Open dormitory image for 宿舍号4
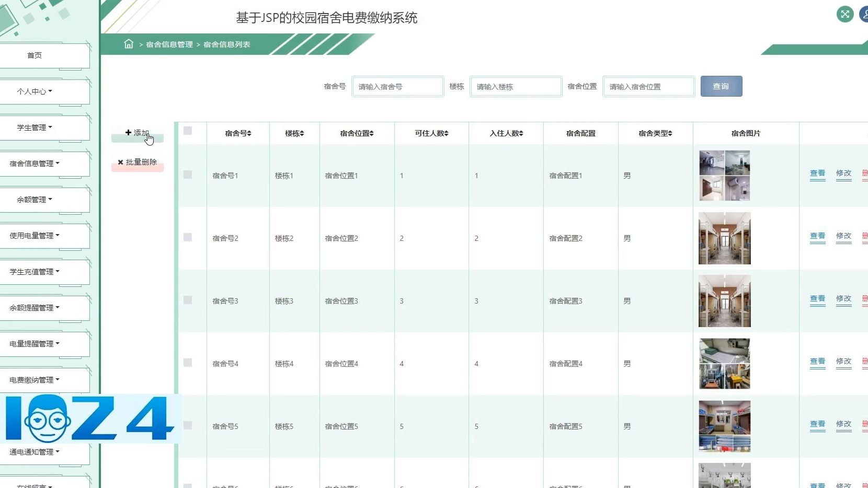Image resolution: width=868 pixels, height=488 pixels. 725,364
